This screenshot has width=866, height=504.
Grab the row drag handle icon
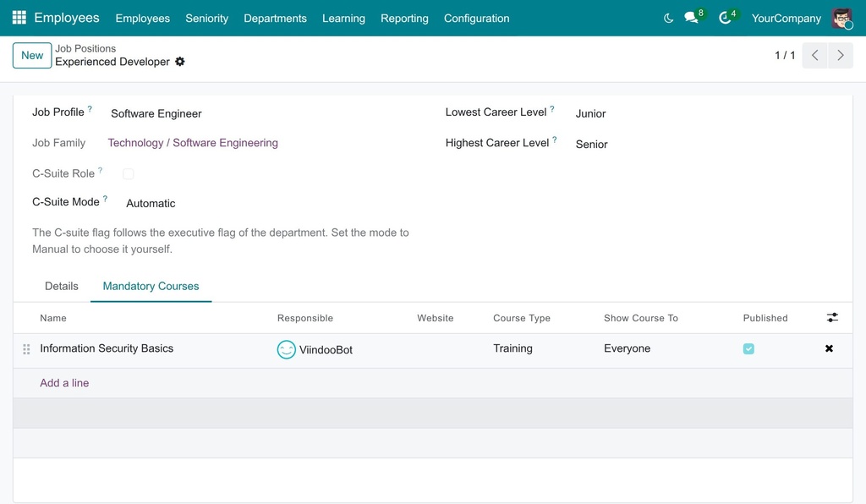point(26,349)
